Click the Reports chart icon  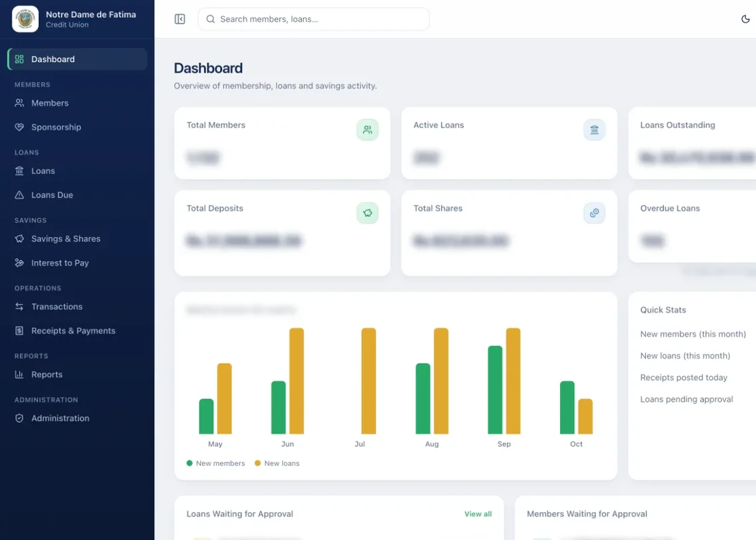point(19,375)
